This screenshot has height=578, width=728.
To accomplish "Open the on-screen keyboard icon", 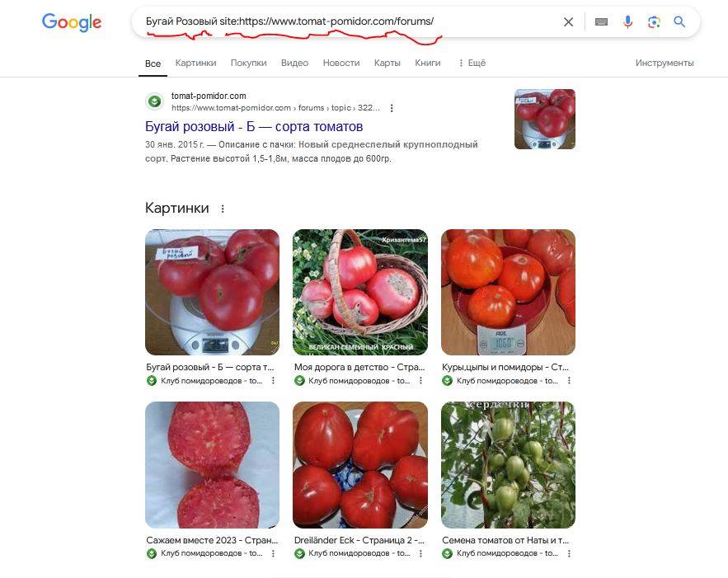I will (x=601, y=21).
